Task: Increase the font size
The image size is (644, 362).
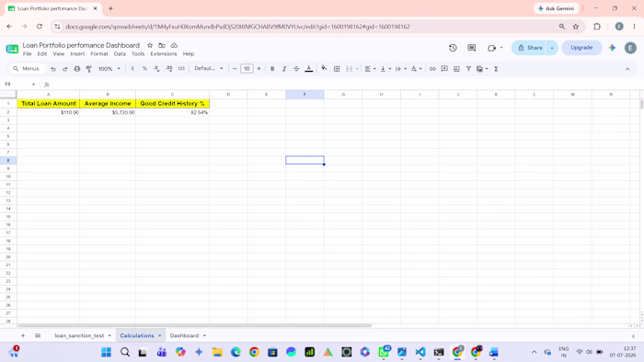Action: click(x=259, y=69)
